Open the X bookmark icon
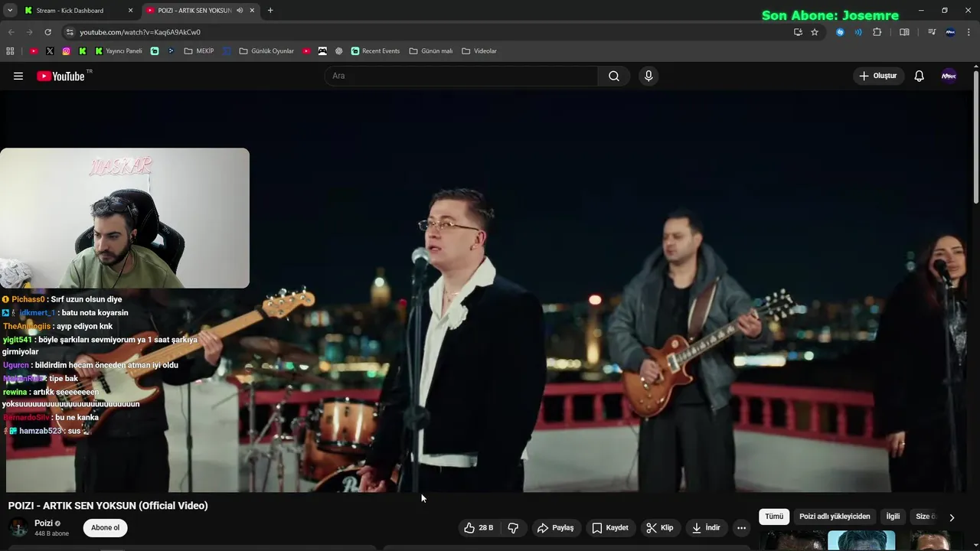 point(50,51)
